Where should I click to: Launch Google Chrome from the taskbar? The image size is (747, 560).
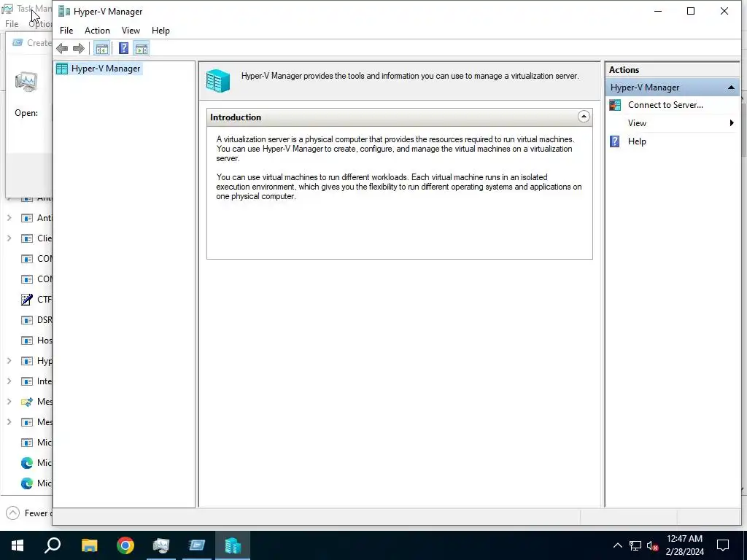coord(125,545)
